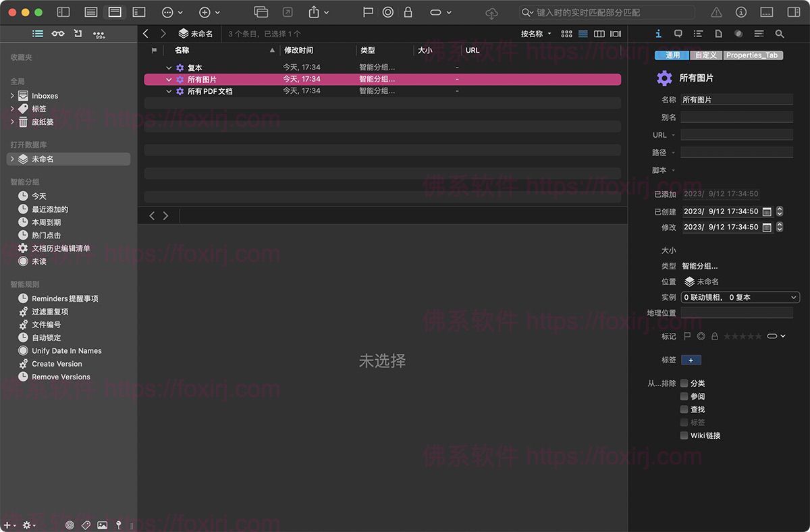Switch to the Properties_Tab tab
This screenshot has height=532, width=810.
753,55
